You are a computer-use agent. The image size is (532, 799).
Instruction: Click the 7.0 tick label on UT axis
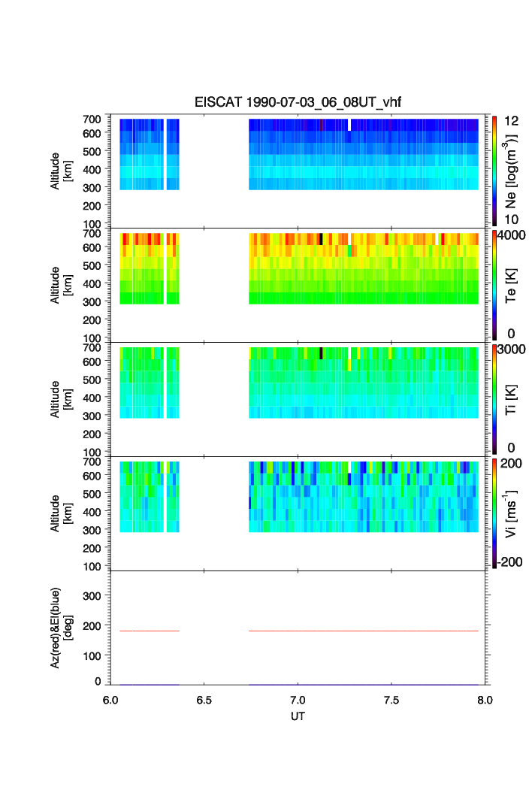[298, 700]
